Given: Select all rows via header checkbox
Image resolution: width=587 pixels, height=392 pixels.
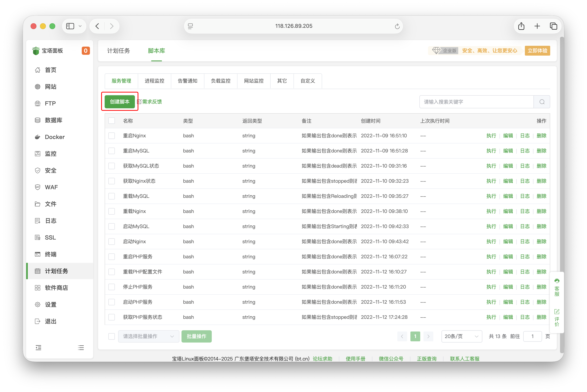Looking at the screenshot, I should (x=112, y=121).
